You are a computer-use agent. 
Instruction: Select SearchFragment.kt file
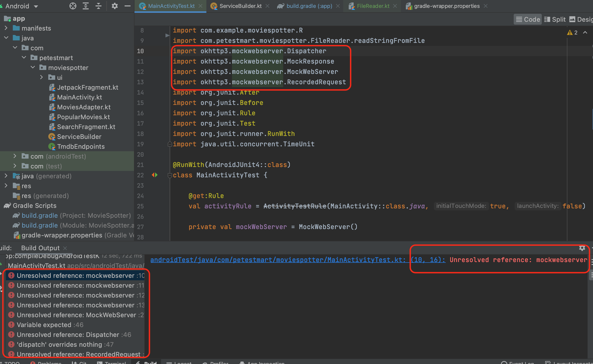(82, 127)
